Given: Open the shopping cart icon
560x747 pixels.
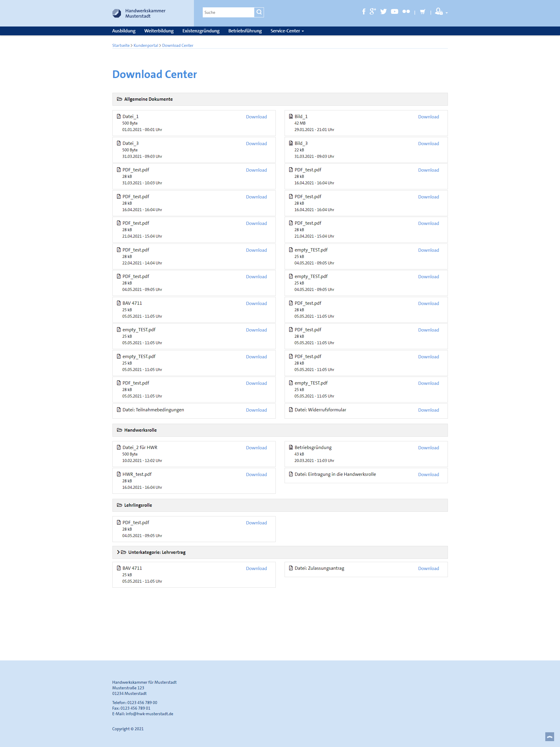Looking at the screenshot, I should (422, 12).
